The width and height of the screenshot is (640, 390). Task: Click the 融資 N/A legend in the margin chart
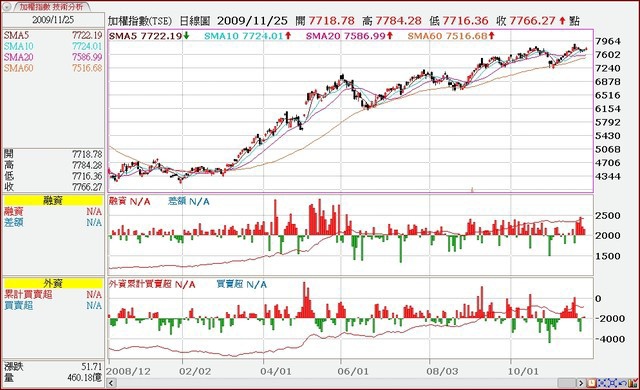coord(129,201)
